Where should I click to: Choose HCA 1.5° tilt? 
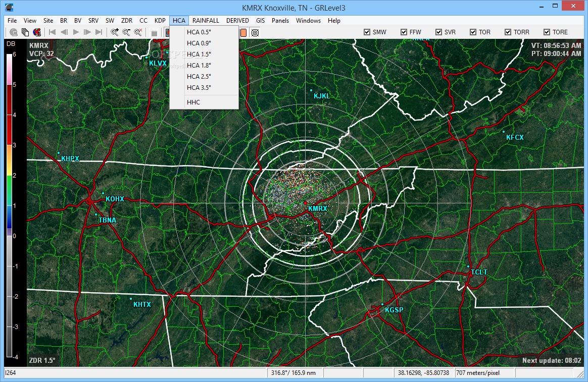coord(204,54)
